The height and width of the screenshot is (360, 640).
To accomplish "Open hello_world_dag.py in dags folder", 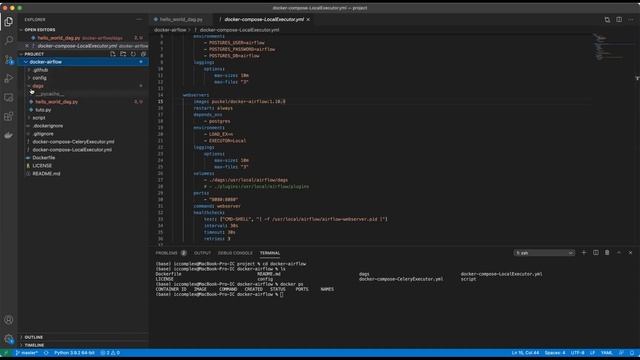I will pyautogui.click(x=57, y=102).
